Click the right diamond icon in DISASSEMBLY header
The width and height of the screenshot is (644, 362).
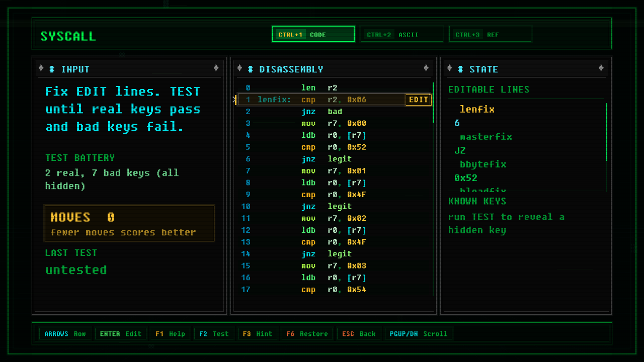pos(426,68)
